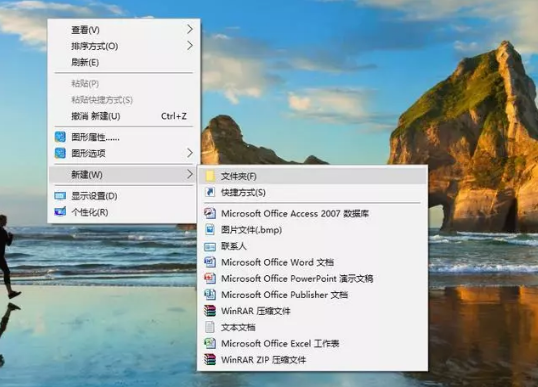Expand the 查看(V) submenu arrow
Screen dimensions: 538x387
click(190, 30)
